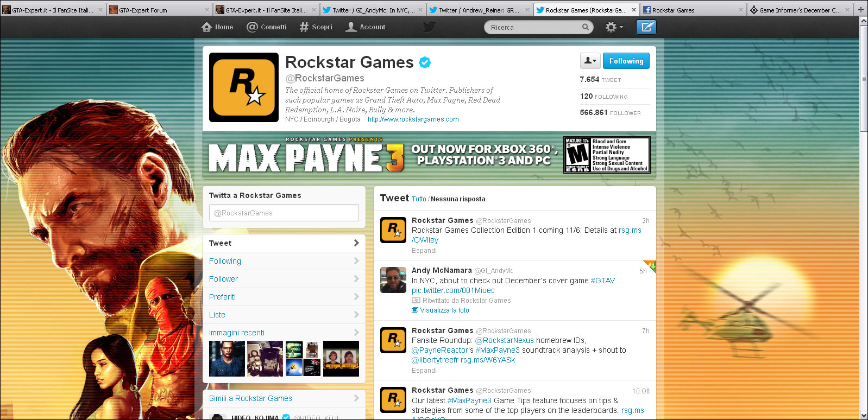Expand the Collection Edition tweet via Espandi
The height and width of the screenshot is (420, 868).
coord(424,251)
